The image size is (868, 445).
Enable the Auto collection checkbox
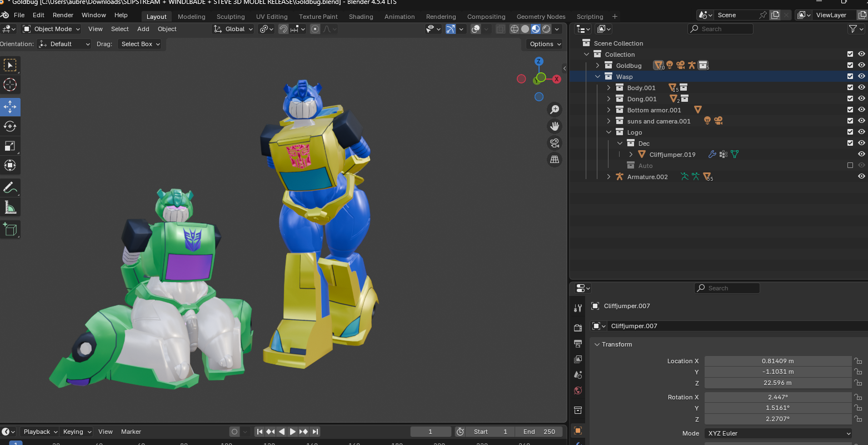pyautogui.click(x=850, y=166)
